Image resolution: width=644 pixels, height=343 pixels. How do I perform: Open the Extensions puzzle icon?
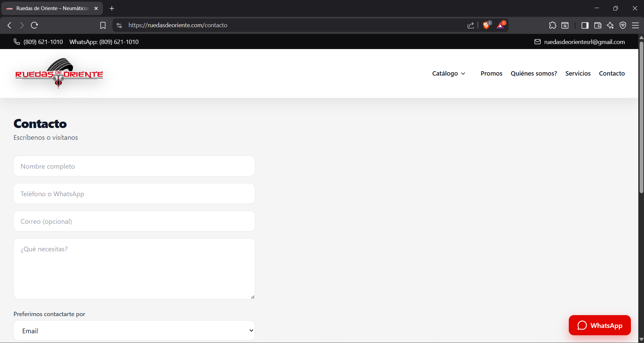(552, 25)
